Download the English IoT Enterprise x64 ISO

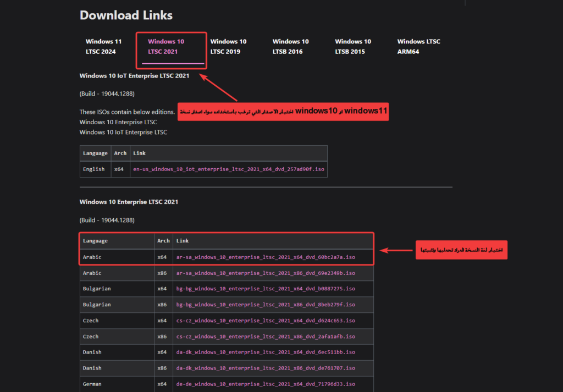228,169
